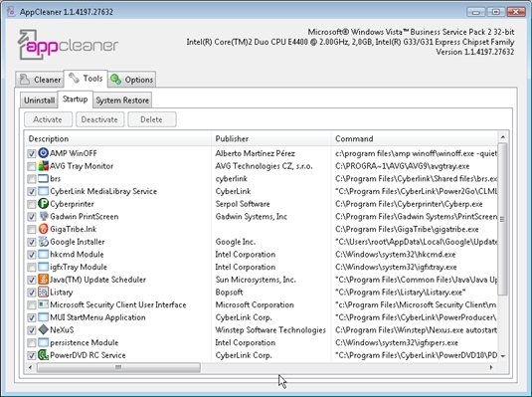Click the AMP WinOFF program icon

(x=43, y=153)
